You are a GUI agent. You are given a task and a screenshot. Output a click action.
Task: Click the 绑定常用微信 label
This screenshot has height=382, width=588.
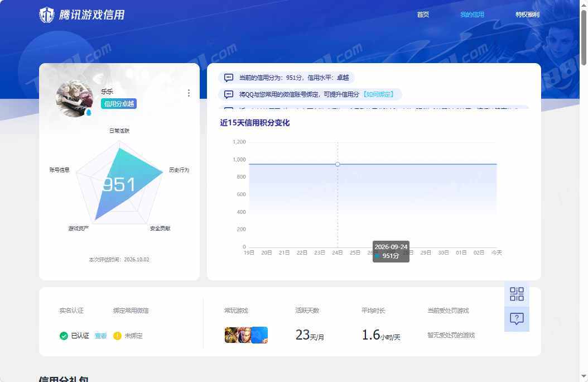pyautogui.click(x=131, y=311)
